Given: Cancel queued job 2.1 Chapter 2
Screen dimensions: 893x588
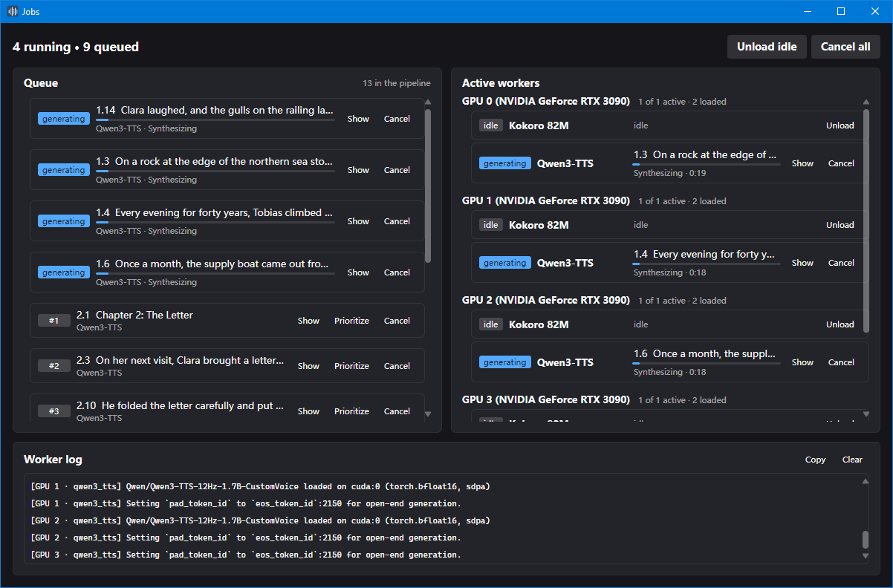Looking at the screenshot, I should pyautogui.click(x=397, y=321).
